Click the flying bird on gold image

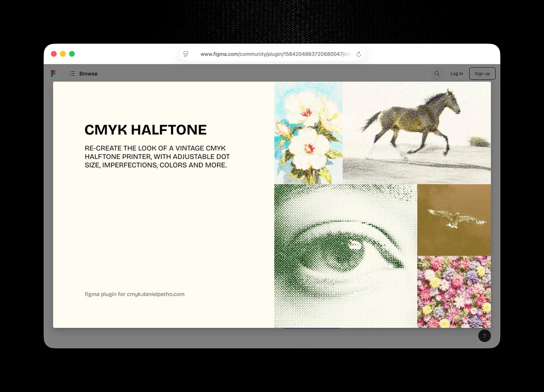[x=454, y=219]
